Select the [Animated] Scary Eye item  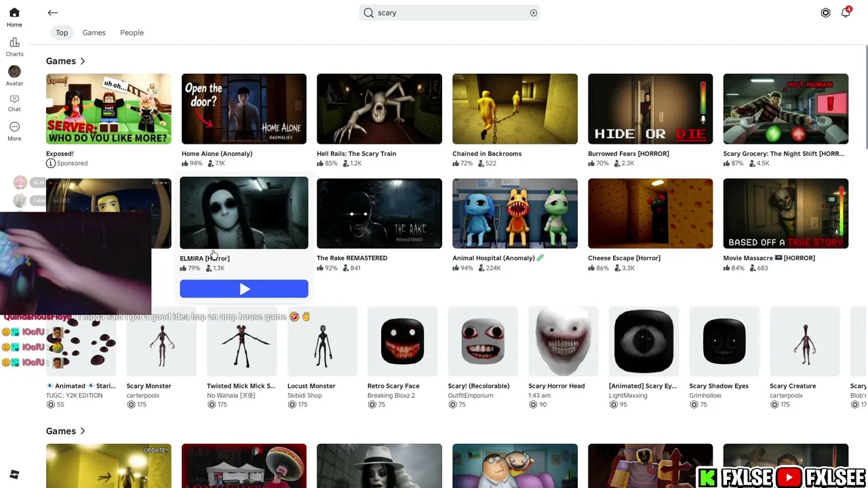(644, 341)
